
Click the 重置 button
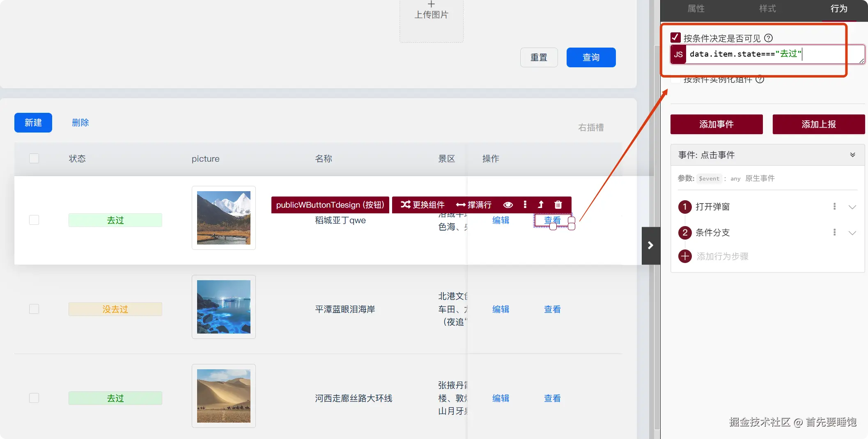pos(539,57)
